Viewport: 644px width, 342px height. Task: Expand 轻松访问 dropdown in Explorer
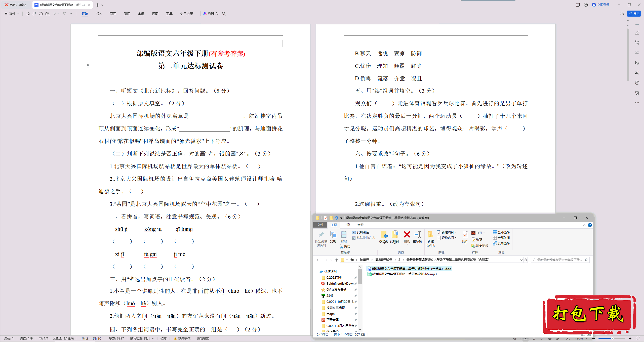456,238
